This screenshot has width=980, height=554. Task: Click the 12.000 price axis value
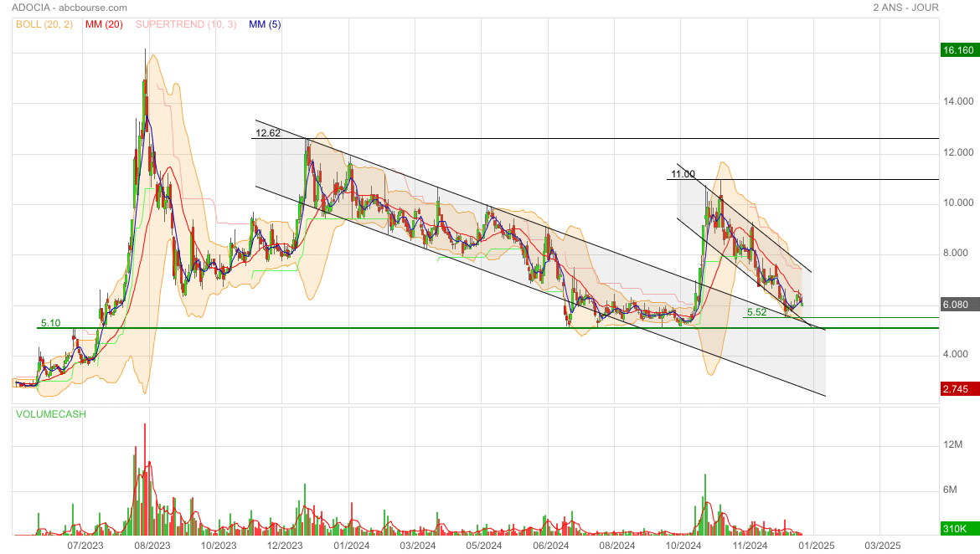click(x=958, y=152)
